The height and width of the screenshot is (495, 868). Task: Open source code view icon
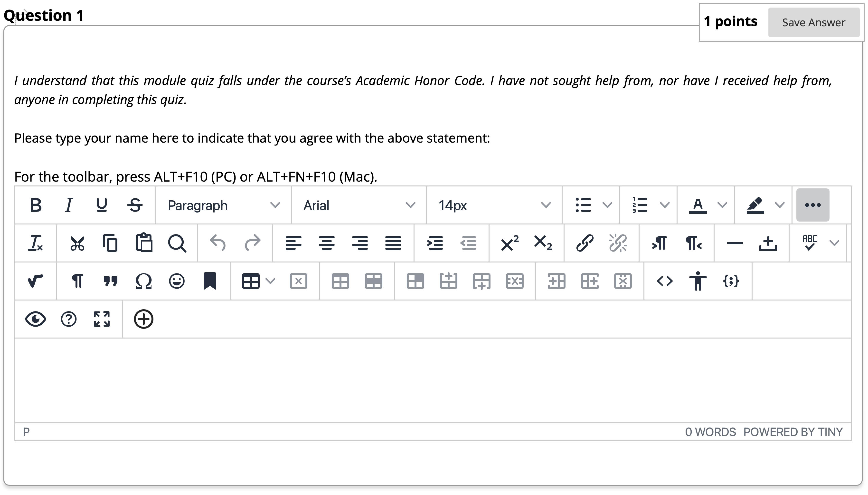tap(664, 281)
